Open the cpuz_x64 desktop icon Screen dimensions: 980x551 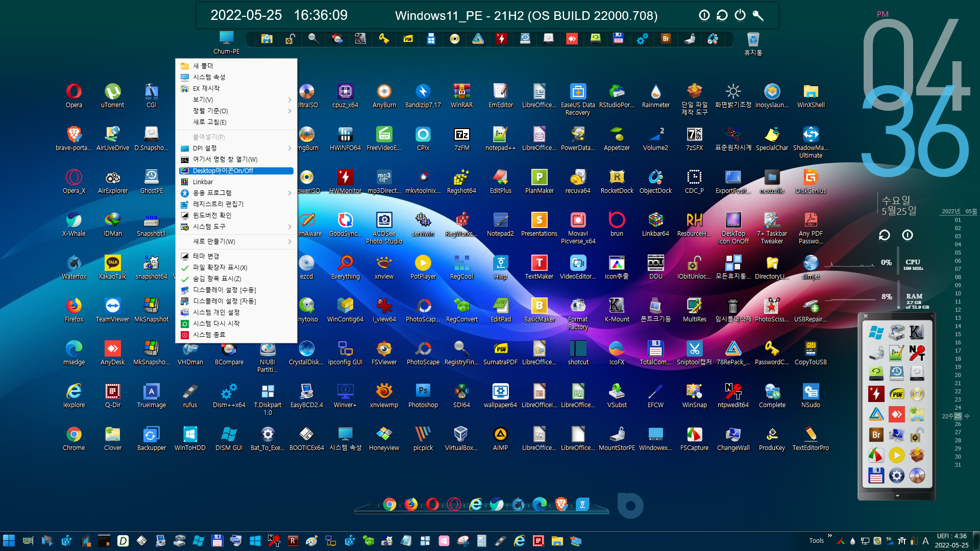[x=346, y=95]
